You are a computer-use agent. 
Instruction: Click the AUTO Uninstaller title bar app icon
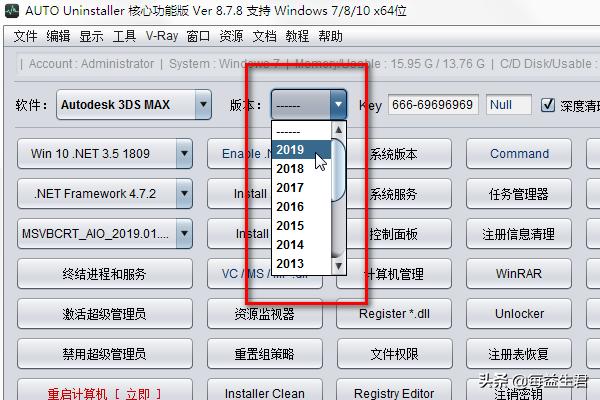tap(12, 10)
